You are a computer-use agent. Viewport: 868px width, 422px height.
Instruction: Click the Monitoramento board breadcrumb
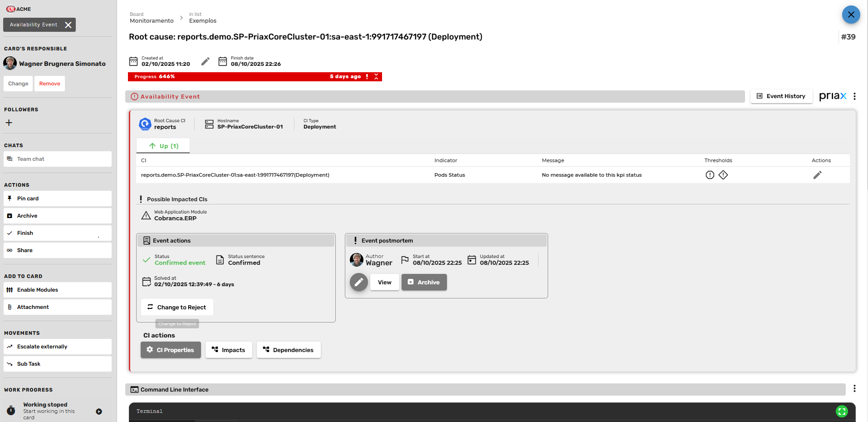pos(152,21)
